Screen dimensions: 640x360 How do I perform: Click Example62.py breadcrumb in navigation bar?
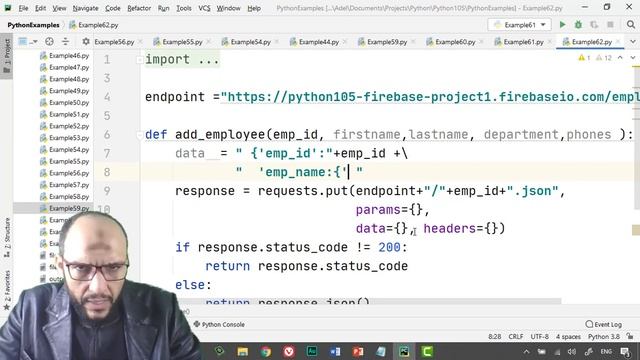pyautogui.click(x=94, y=25)
